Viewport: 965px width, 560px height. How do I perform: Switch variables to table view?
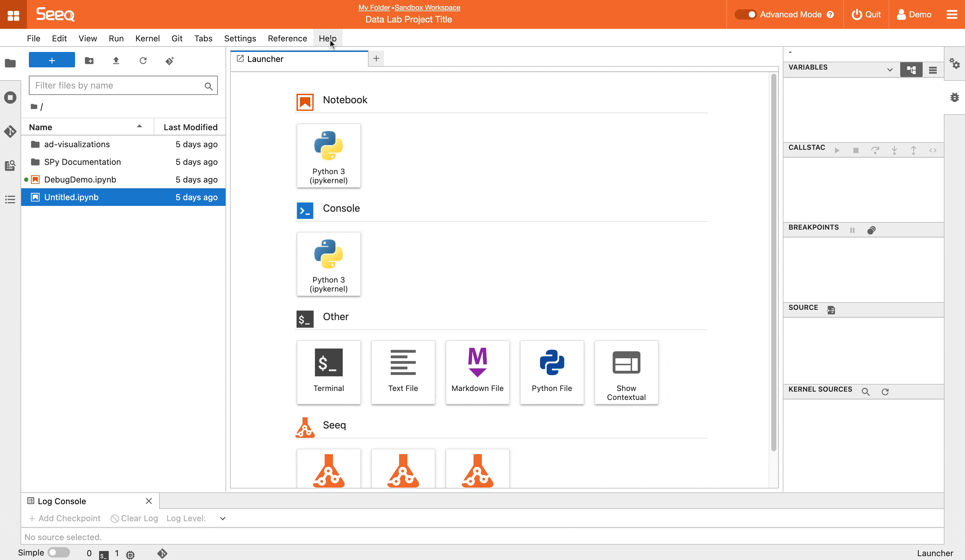click(x=933, y=70)
